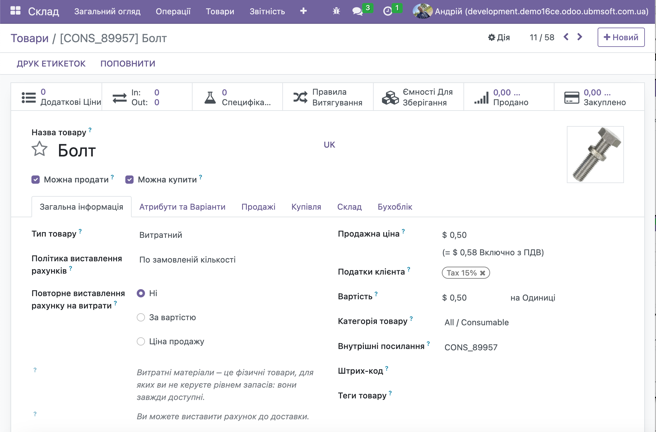
Task: Click the bug debug icon in navbar
Action: pyautogui.click(x=336, y=11)
